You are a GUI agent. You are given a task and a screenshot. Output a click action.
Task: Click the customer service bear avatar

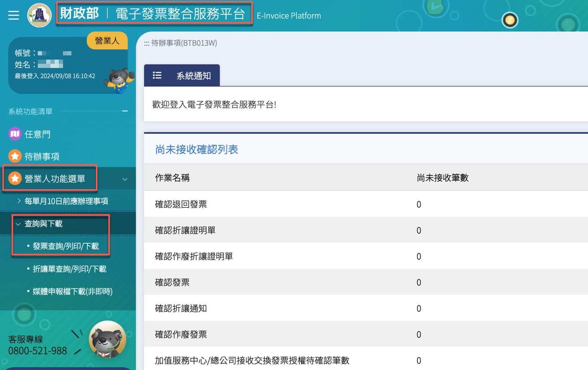[x=108, y=339]
